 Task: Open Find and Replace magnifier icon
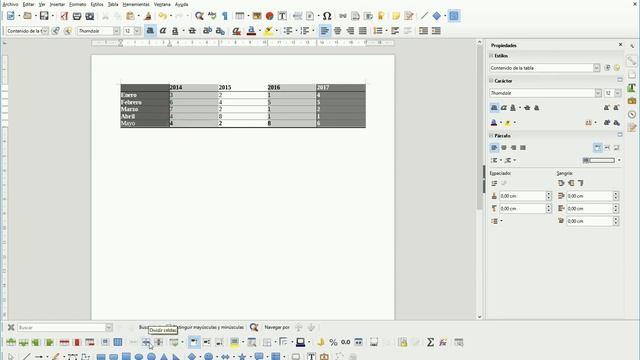pos(199,16)
